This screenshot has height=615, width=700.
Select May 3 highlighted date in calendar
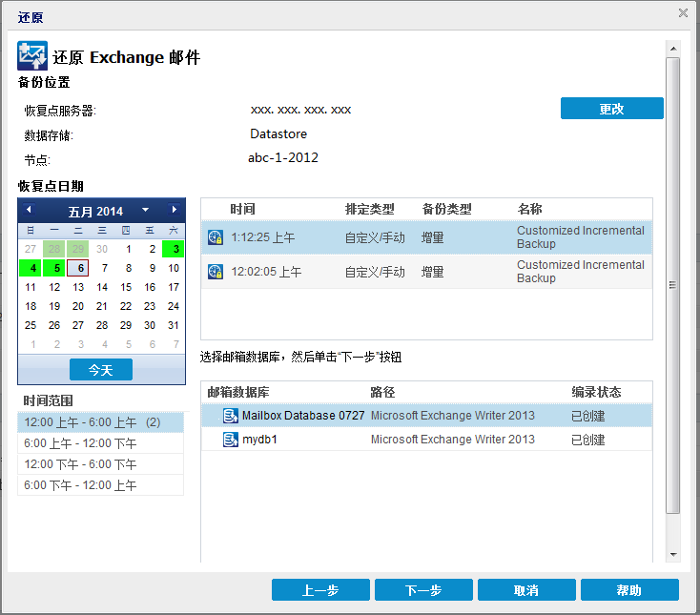click(174, 249)
